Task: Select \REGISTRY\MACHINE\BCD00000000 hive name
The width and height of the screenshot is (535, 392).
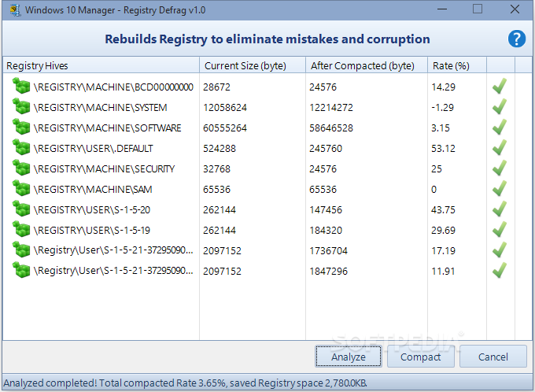Action: point(113,87)
